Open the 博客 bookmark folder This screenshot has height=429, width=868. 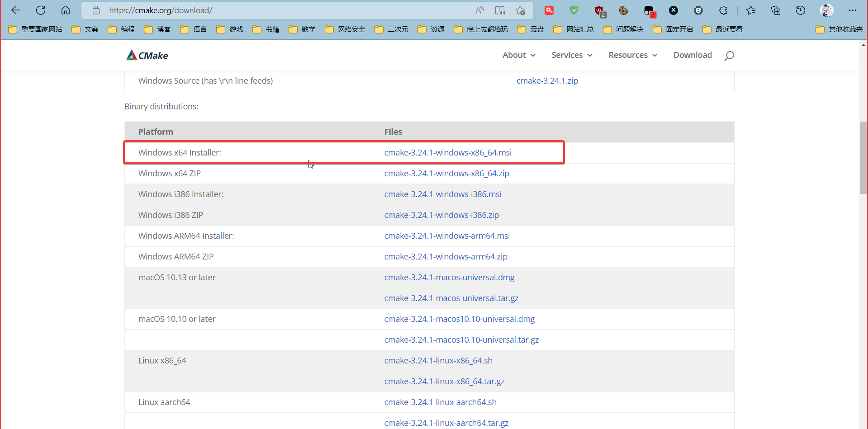tap(157, 29)
